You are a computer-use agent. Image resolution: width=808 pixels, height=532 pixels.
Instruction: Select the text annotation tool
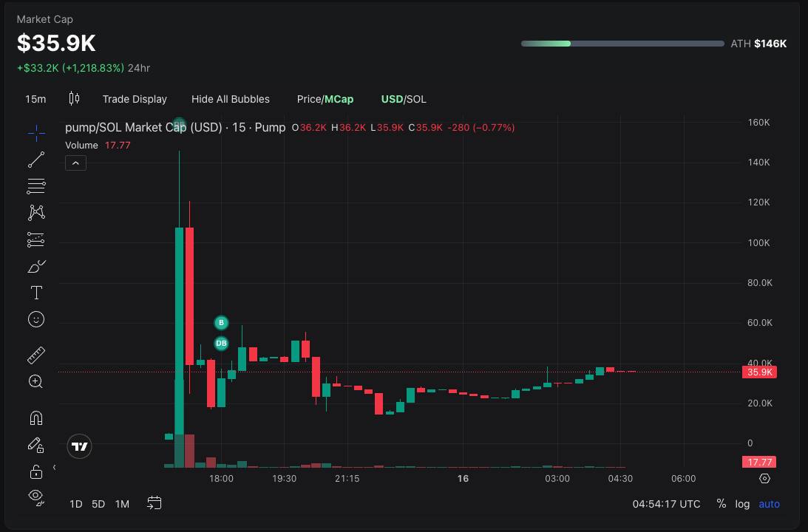pyautogui.click(x=35, y=293)
